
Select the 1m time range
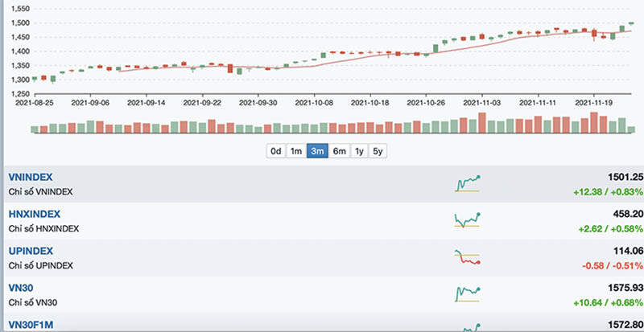coord(296,151)
